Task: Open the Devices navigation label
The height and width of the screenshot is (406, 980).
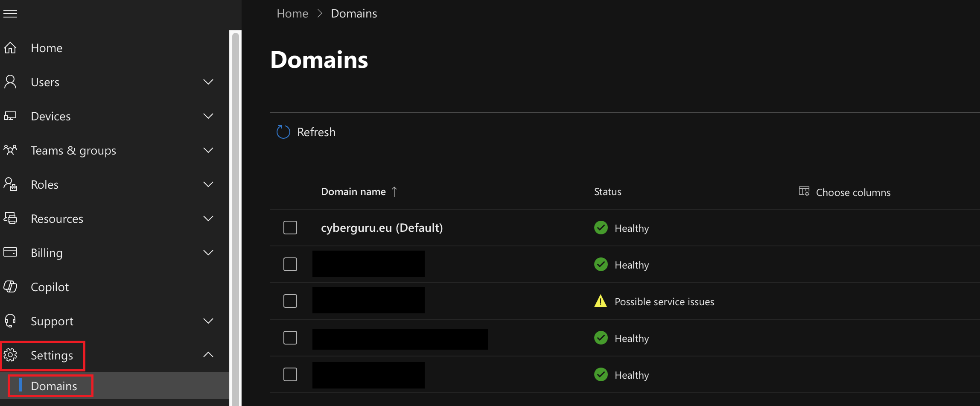Action: (51, 116)
